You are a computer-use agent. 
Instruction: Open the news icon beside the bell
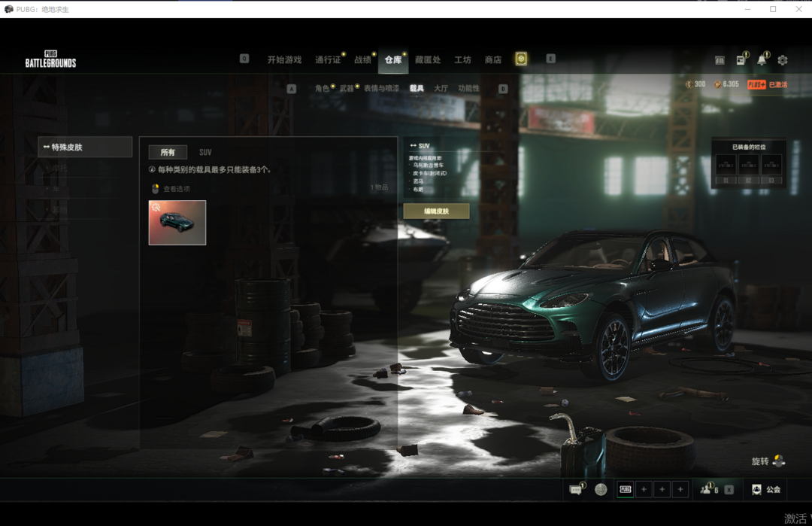(x=741, y=60)
